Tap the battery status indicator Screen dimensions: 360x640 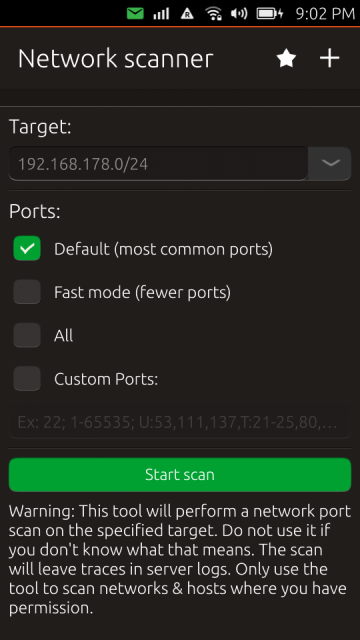[x=270, y=14]
